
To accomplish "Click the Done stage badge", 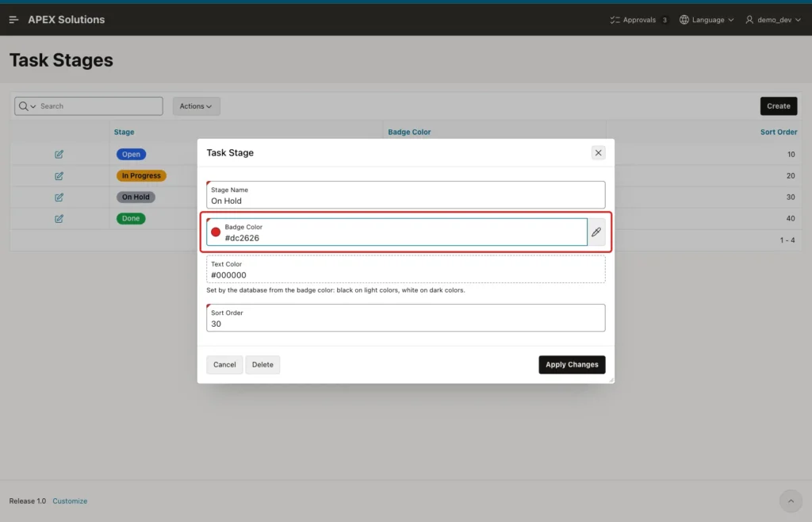I will tap(131, 218).
